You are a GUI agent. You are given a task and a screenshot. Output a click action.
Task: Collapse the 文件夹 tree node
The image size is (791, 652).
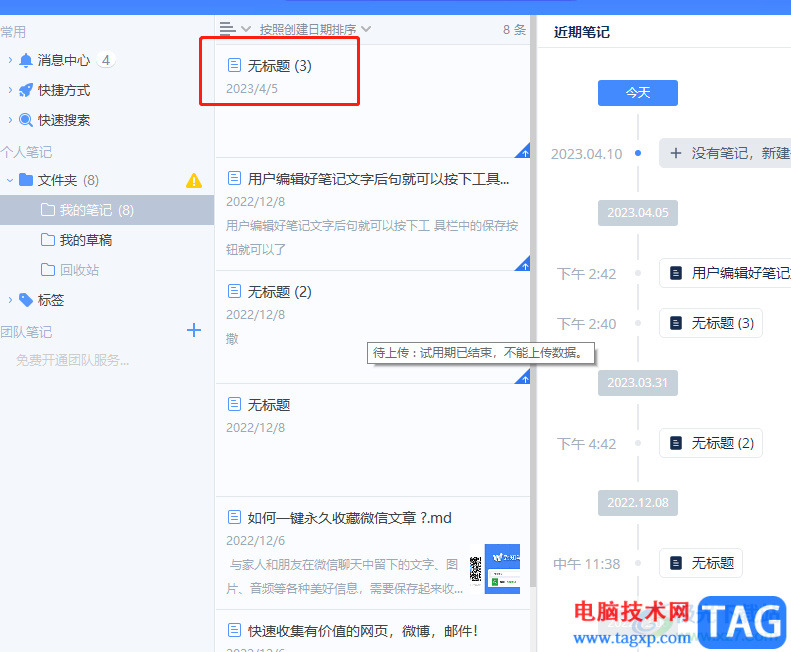point(10,180)
